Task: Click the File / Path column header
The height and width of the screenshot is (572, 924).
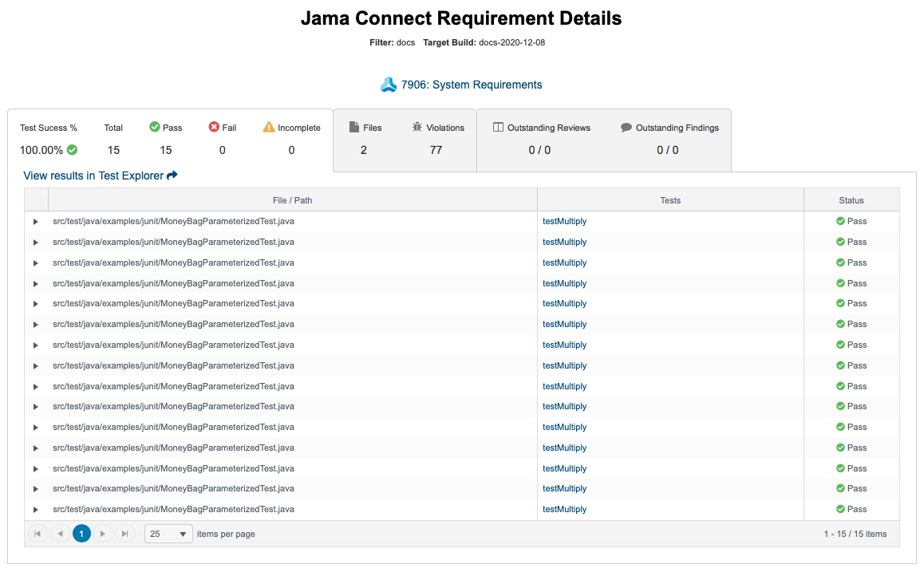Action: coord(292,200)
